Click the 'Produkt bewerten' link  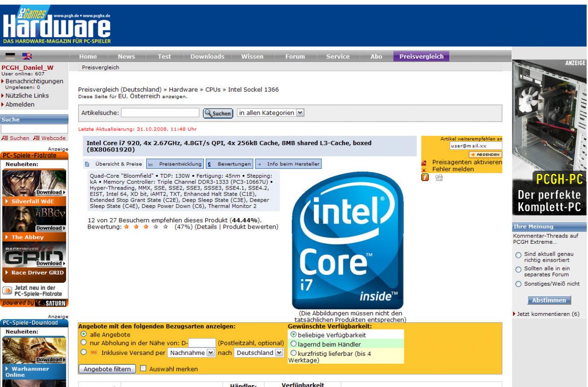249,227
